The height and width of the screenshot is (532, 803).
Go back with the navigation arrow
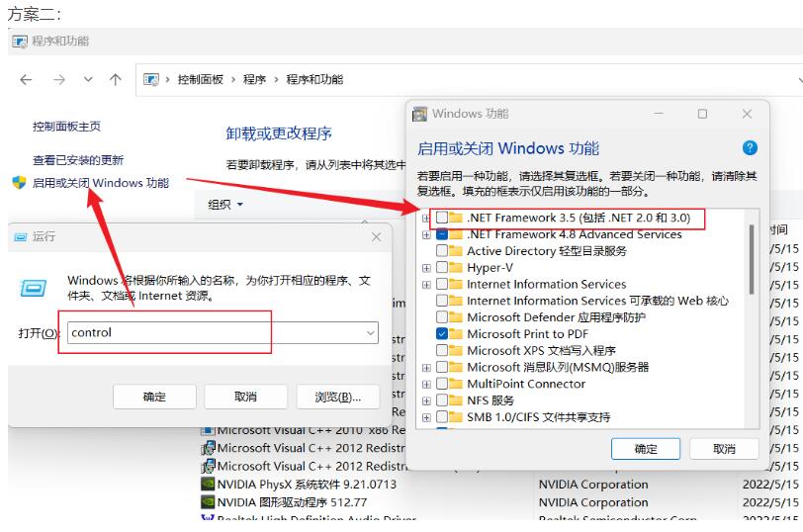tap(26, 79)
